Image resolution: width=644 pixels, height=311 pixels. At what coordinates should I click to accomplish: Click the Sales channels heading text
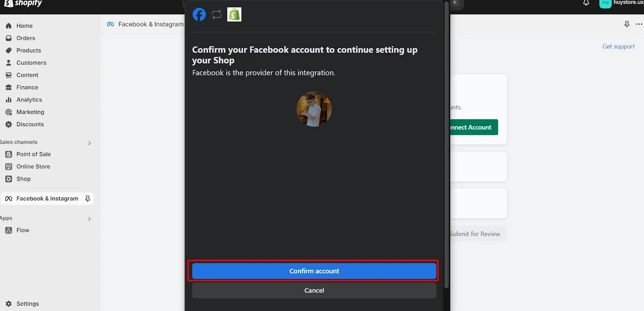(x=19, y=142)
